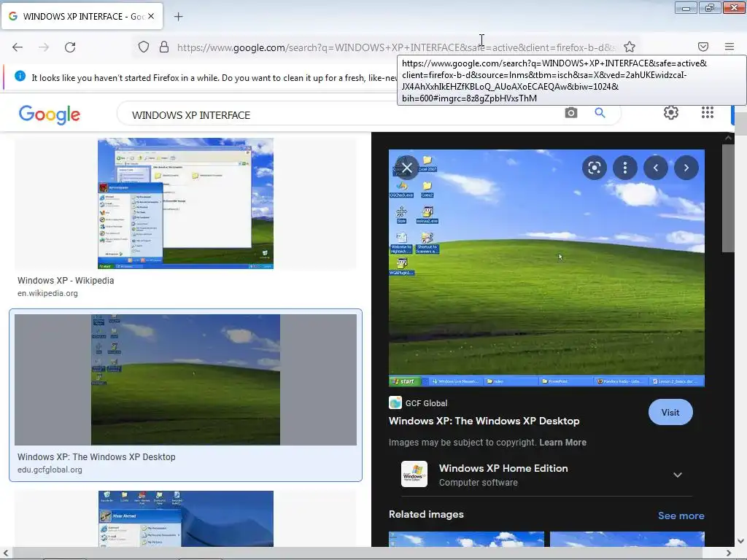The image size is (747, 560).
Task: Close the WINDOWS XP INTERFACE tab
Action: 151,16
